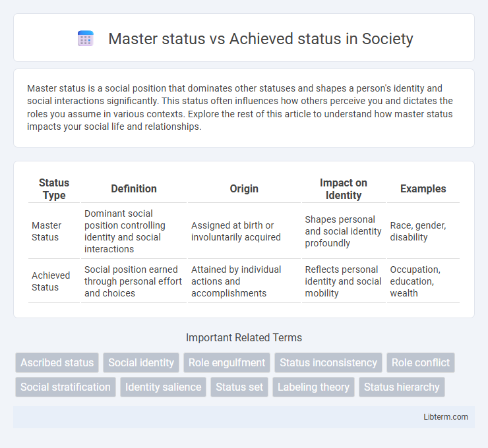Click the intro paragraph about master status
Image resolution: width=488 pixels, height=448 pixels.
click(x=239, y=107)
